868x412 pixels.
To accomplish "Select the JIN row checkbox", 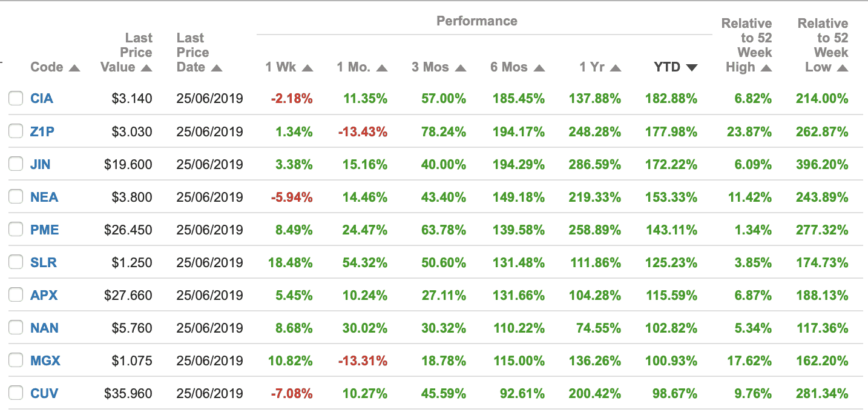I will point(16,164).
